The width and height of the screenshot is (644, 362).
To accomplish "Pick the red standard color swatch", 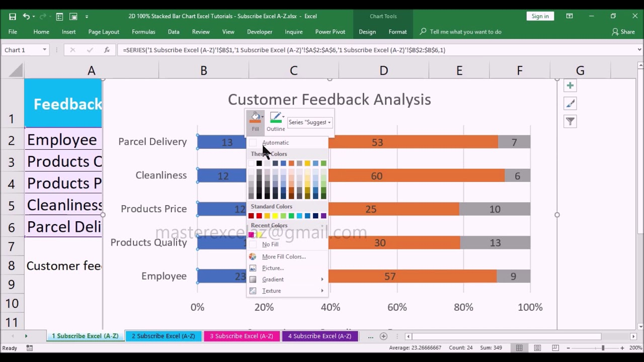I will pos(259,216).
